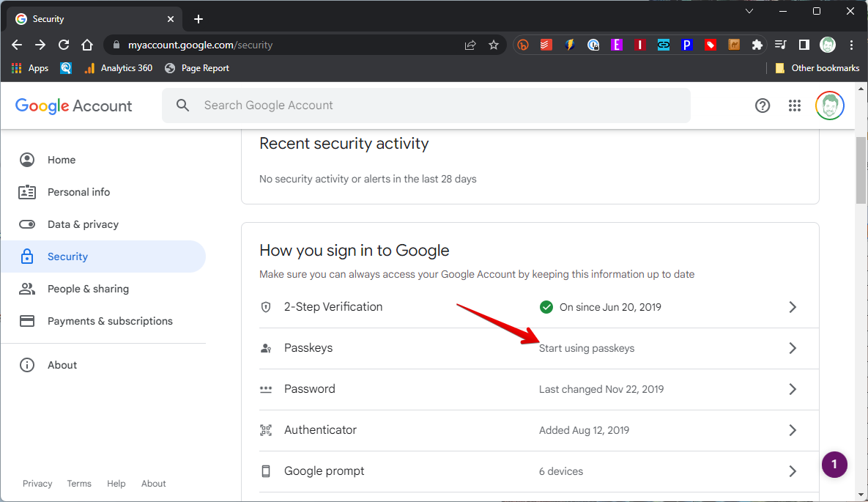Click the Bitly extension icon
The height and width of the screenshot is (502, 868).
point(523,45)
